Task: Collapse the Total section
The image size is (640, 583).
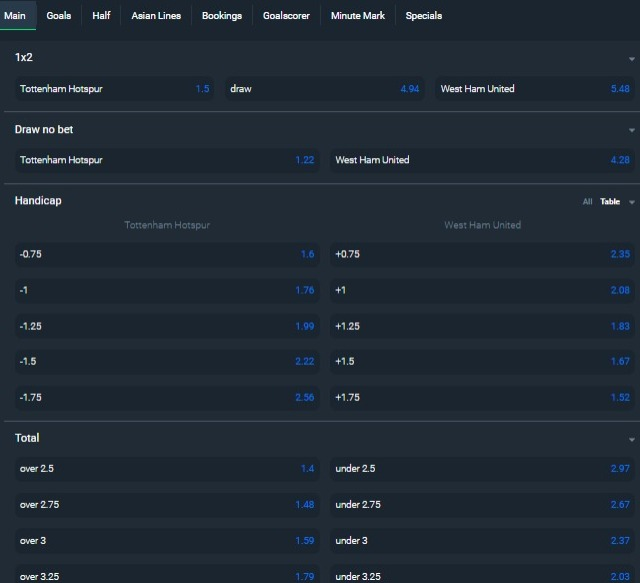Action: click(x=631, y=440)
